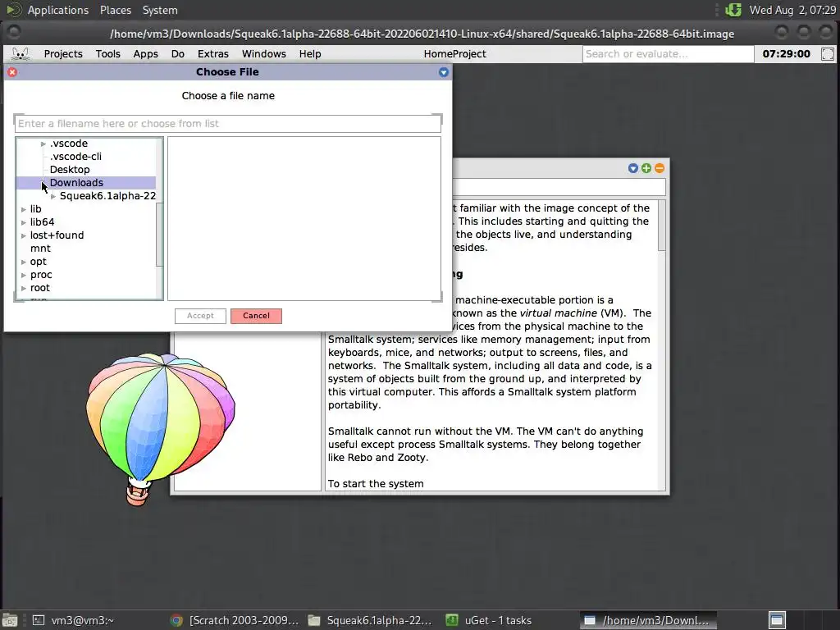
Task: Expand the lib64 folder
Action: [24, 222]
